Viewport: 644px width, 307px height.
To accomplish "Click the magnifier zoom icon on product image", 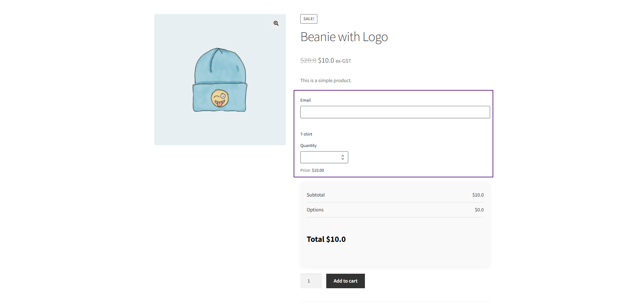I will pos(276,23).
